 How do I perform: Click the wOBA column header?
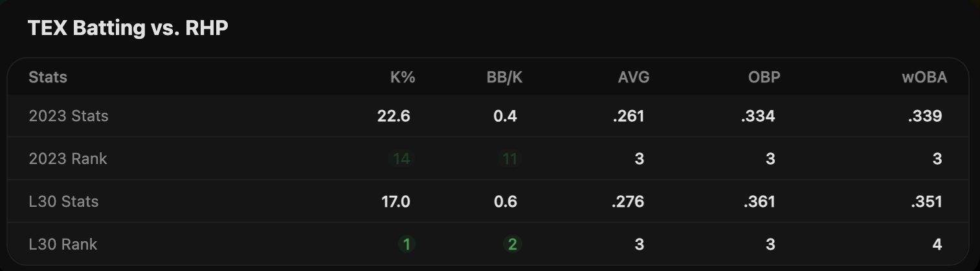coord(924,78)
